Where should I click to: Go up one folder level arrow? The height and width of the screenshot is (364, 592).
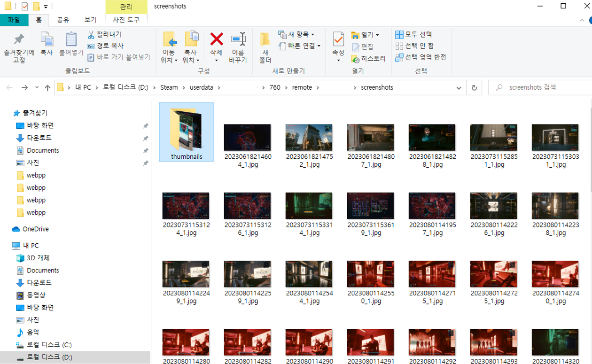coord(47,88)
